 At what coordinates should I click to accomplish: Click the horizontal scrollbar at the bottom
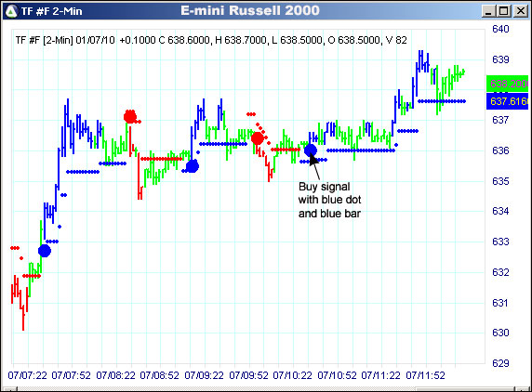(266, 389)
